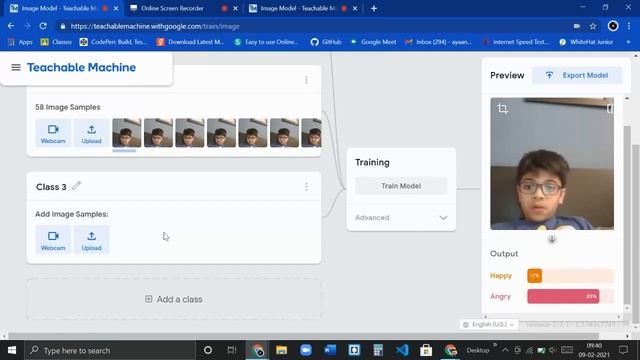Click the Task View taskbar icon

click(x=232, y=350)
